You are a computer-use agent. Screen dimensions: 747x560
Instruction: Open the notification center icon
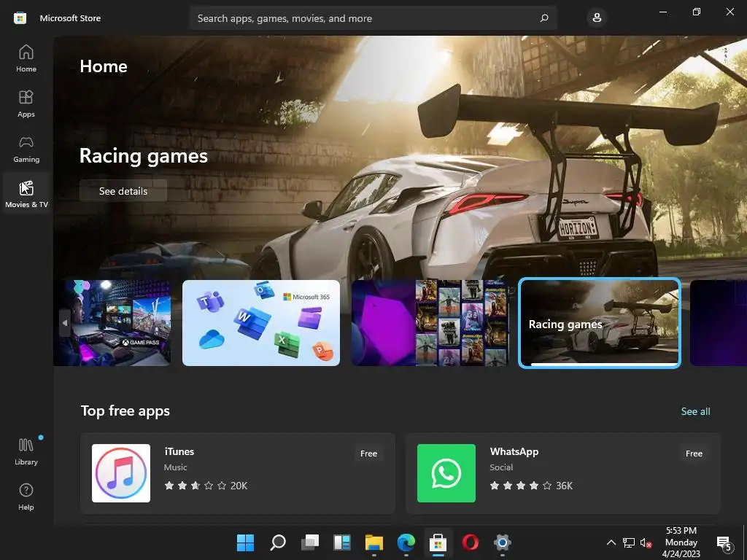[724, 542]
